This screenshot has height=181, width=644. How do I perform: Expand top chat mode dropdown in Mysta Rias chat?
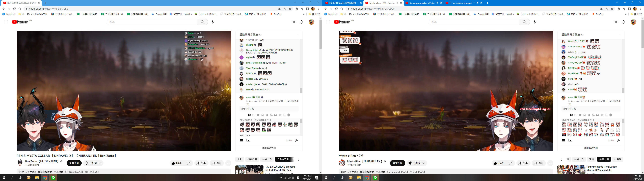pyautogui.click(x=573, y=35)
